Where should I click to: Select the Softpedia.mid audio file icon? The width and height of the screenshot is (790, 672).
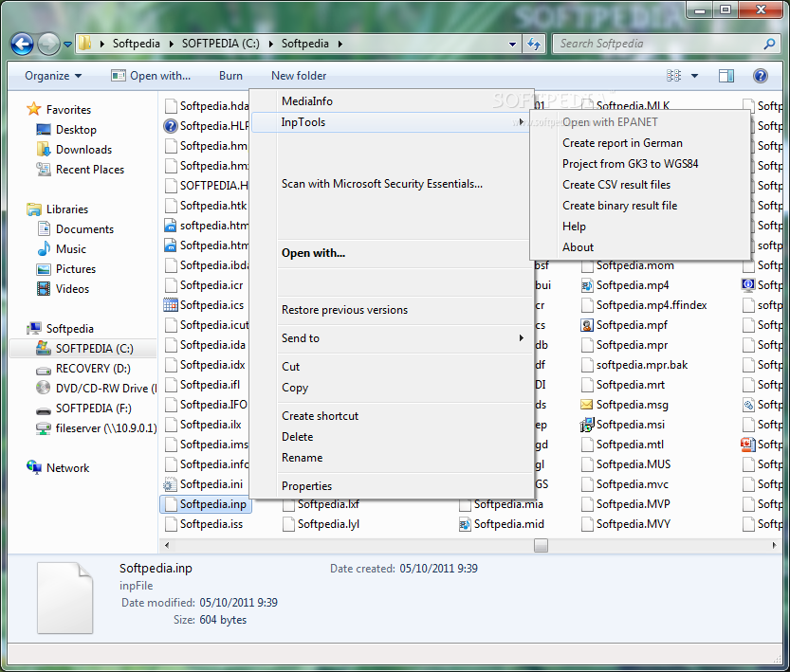(x=465, y=524)
